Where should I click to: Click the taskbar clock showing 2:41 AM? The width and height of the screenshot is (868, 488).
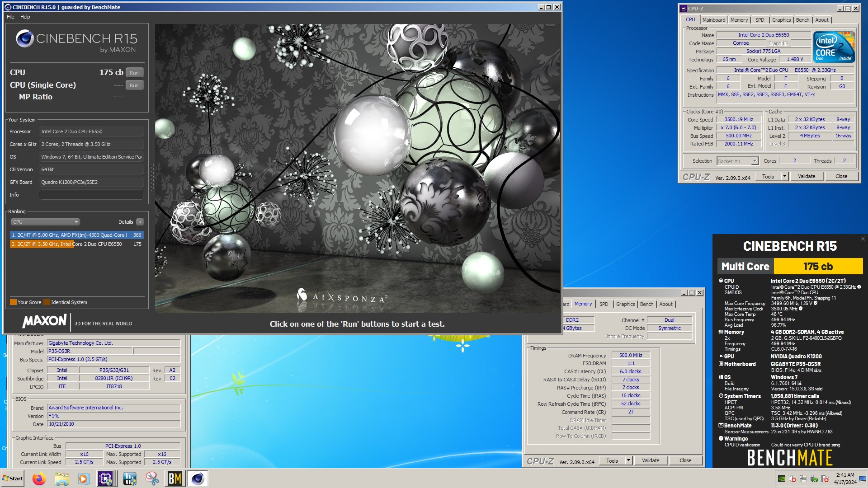845,479
